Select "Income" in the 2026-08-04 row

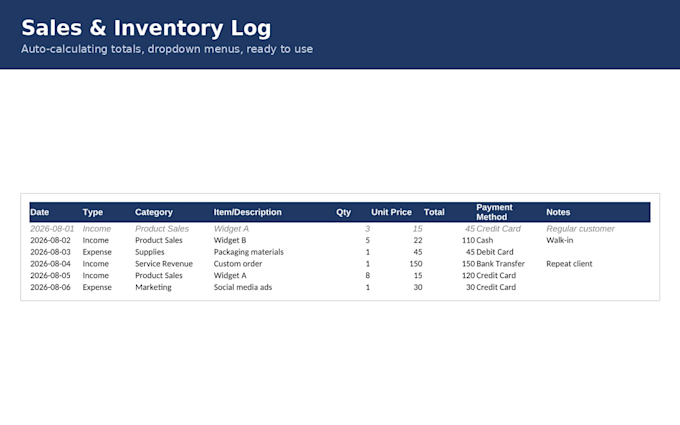(x=96, y=264)
